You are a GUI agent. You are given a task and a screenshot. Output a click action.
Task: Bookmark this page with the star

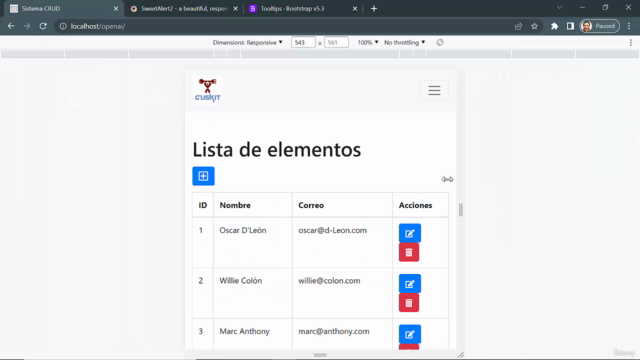click(x=534, y=26)
